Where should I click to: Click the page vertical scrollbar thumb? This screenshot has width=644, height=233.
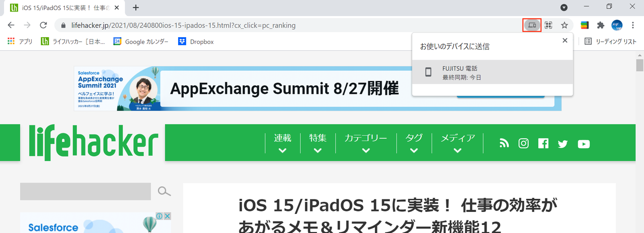[639, 65]
